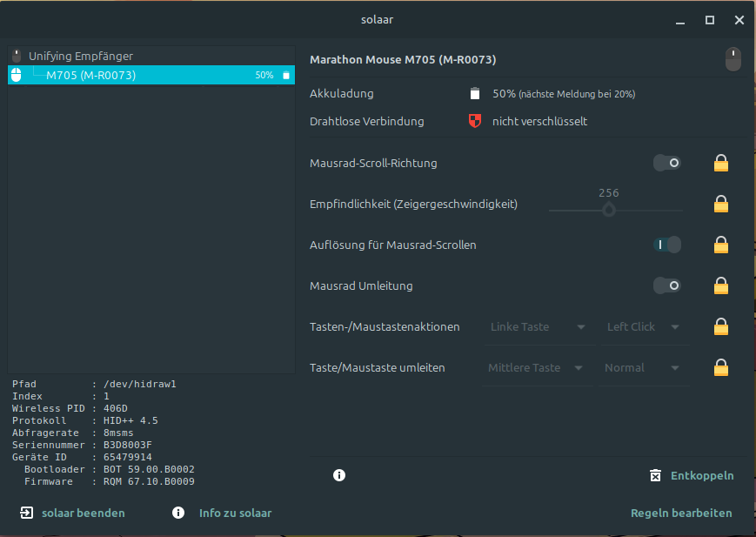The width and height of the screenshot is (756, 537).
Task: Close the solaar window
Action: (x=739, y=20)
